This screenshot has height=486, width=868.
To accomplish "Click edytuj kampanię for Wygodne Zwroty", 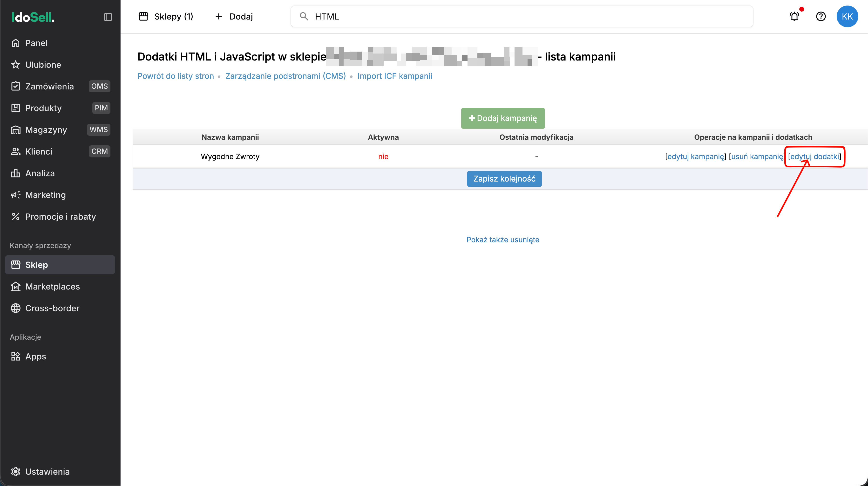I will [696, 157].
